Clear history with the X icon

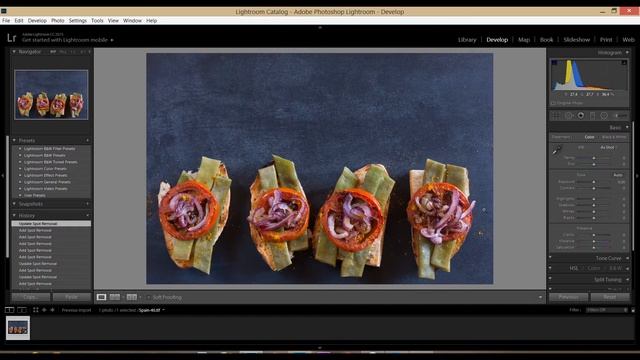pyautogui.click(x=87, y=216)
